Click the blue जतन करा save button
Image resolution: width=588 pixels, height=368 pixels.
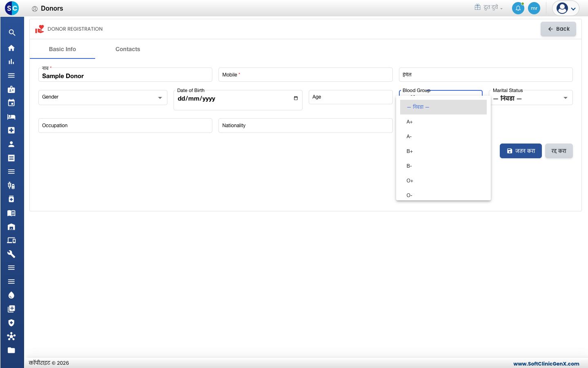[521, 151]
